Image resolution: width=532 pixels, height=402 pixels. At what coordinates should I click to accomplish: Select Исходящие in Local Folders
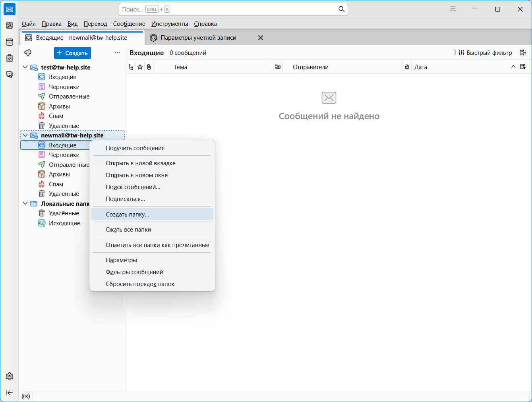56,223
